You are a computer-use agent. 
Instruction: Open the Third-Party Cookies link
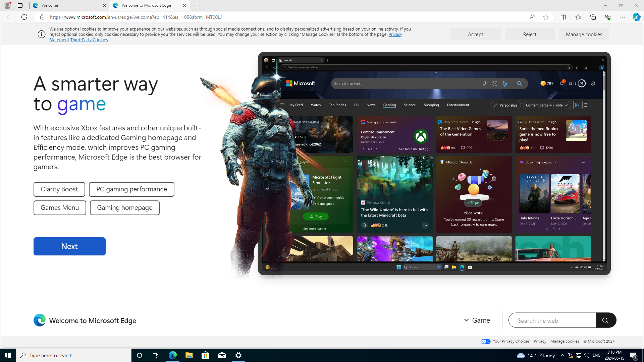(89, 40)
